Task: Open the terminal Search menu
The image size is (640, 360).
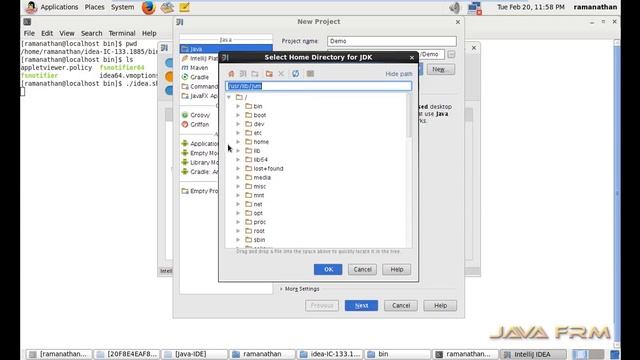Action: pyautogui.click(x=91, y=33)
